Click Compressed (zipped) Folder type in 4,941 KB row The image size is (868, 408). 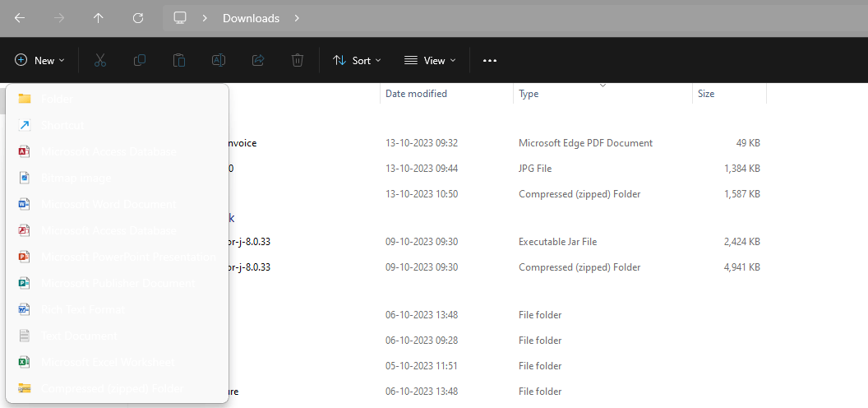(x=579, y=267)
